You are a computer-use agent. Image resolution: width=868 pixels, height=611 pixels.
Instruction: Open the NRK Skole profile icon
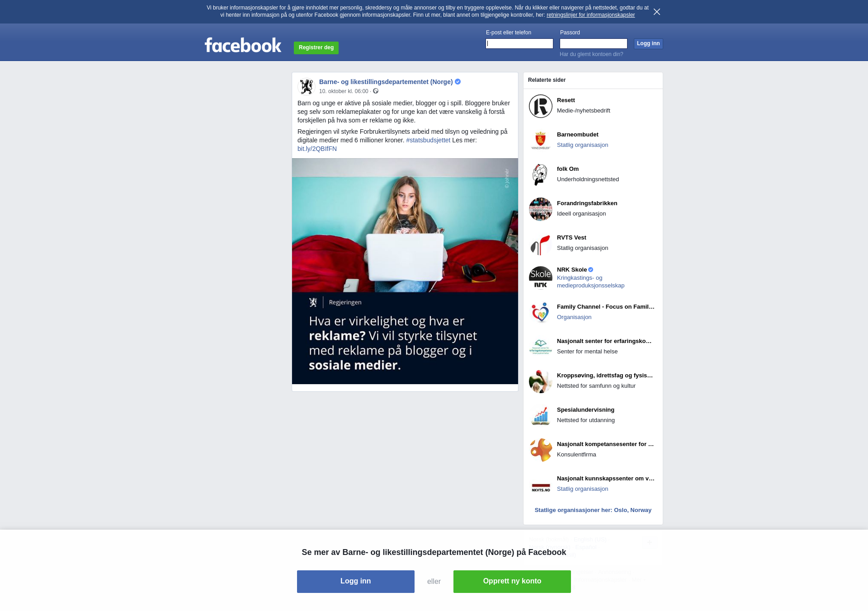click(x=540, y=278)
